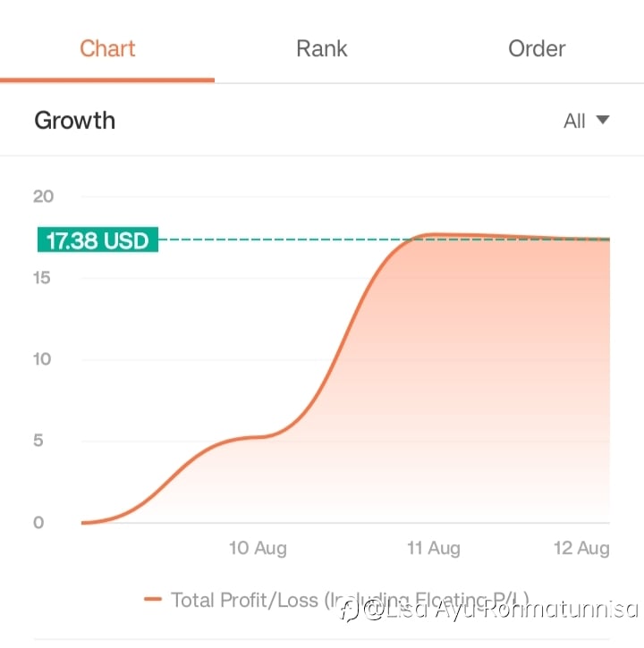Click the 0 y-axis label

pos(38,523)
